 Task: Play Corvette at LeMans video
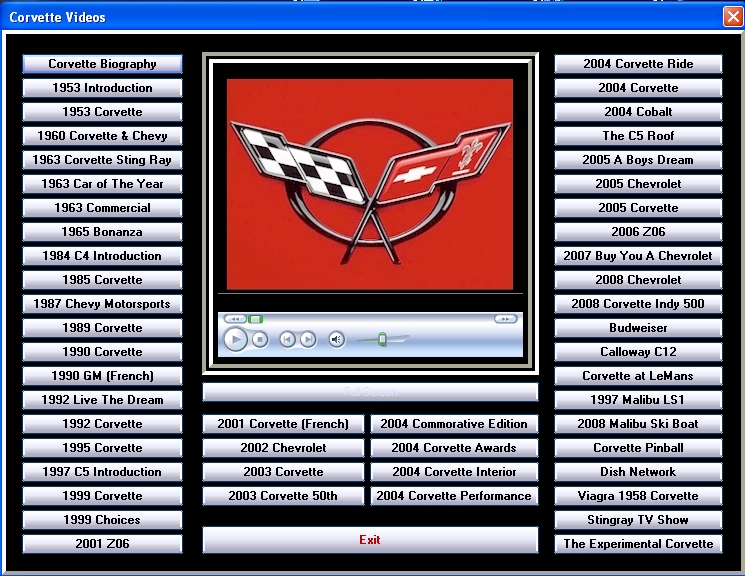(638, 376)
